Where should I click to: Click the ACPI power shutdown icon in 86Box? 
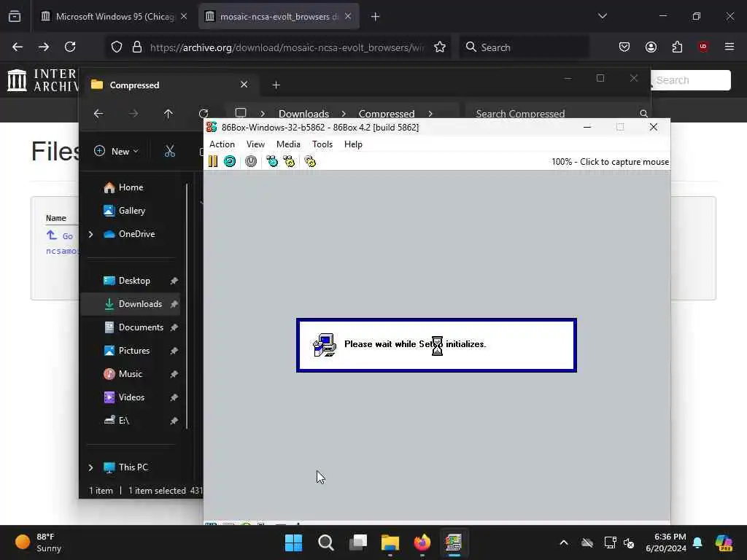coord(251,161)
